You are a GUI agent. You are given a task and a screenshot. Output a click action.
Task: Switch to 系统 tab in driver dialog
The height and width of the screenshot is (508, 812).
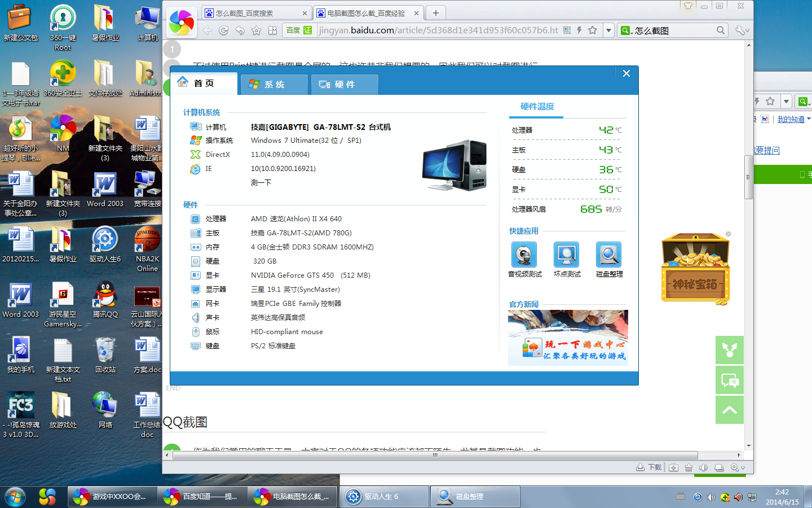point(274,84)
